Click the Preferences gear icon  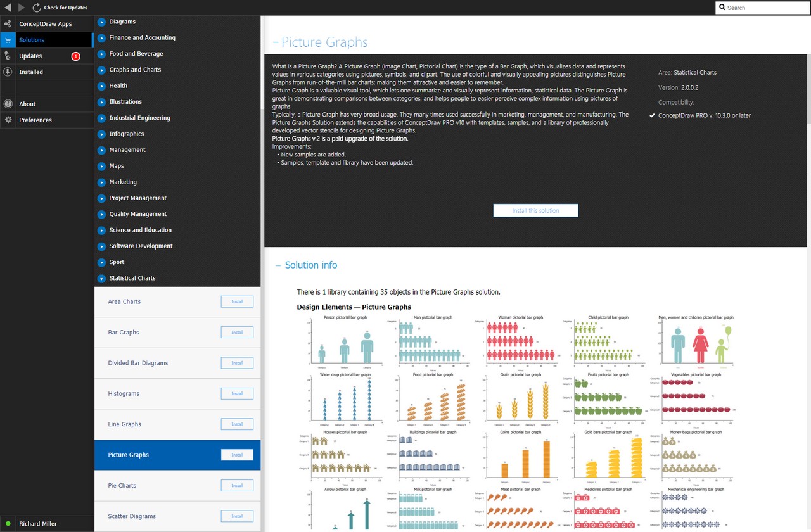point(8,120)
